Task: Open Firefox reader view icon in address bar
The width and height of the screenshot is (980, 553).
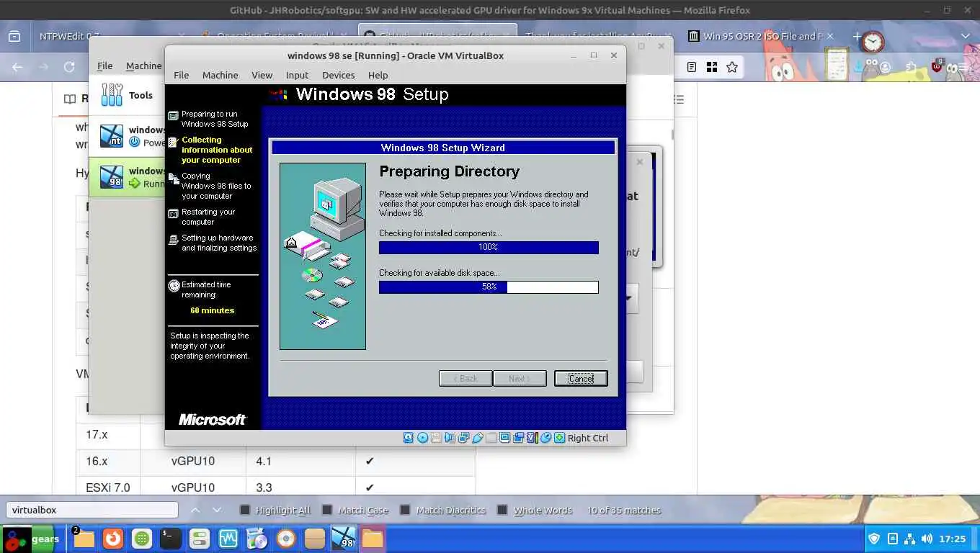Action: pyautogui.click(x=692, y=67)
